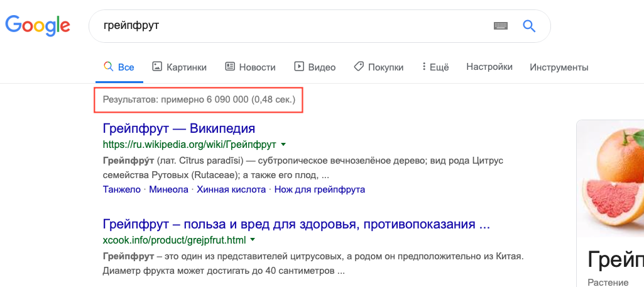This screenshot has width=644, height=287.
Task: Open the Танжело sitelink
Action: click(x=121, y=189)
